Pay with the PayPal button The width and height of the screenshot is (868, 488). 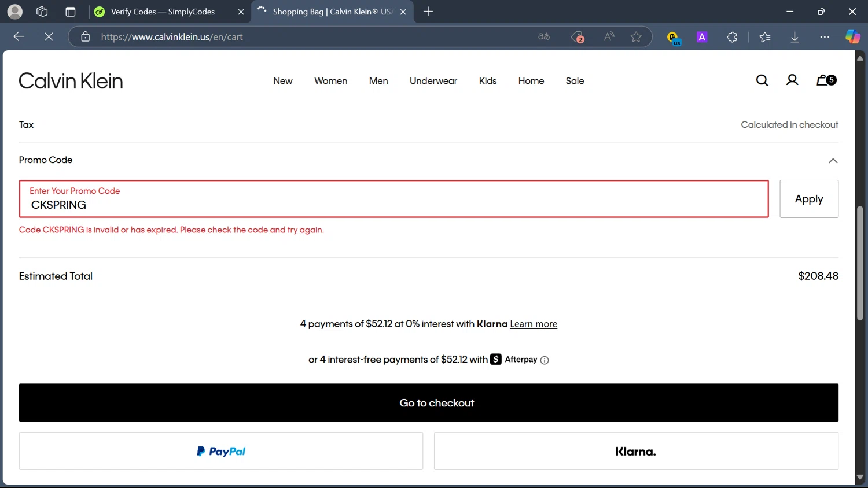pos(221,452)
